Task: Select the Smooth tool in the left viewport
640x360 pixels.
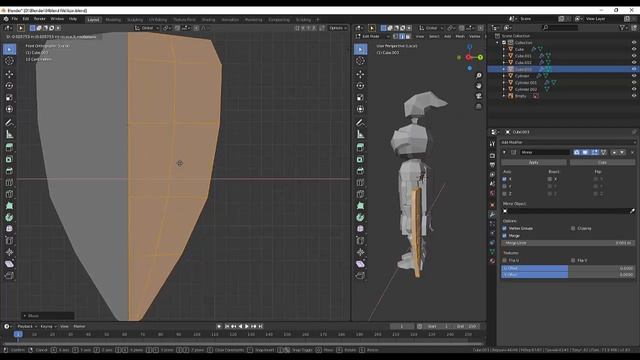Action: pos(9,229)
